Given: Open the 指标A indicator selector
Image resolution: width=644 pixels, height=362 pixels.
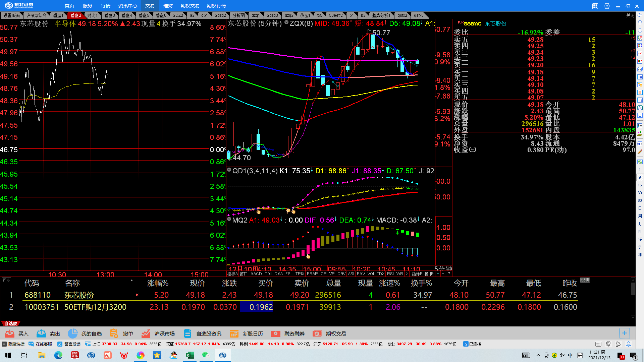Looking at the screenshot, I should tap(232, 274).
